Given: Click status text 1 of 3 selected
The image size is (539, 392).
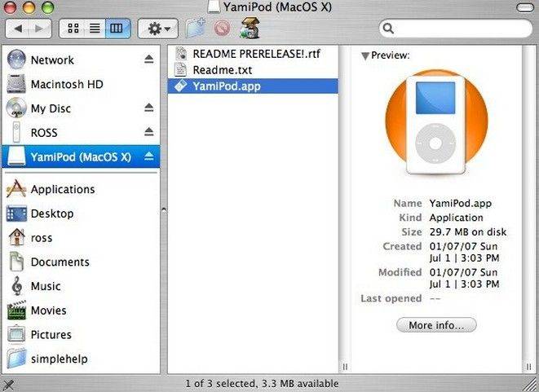Looking at the screenshot, I should [221, 383].
